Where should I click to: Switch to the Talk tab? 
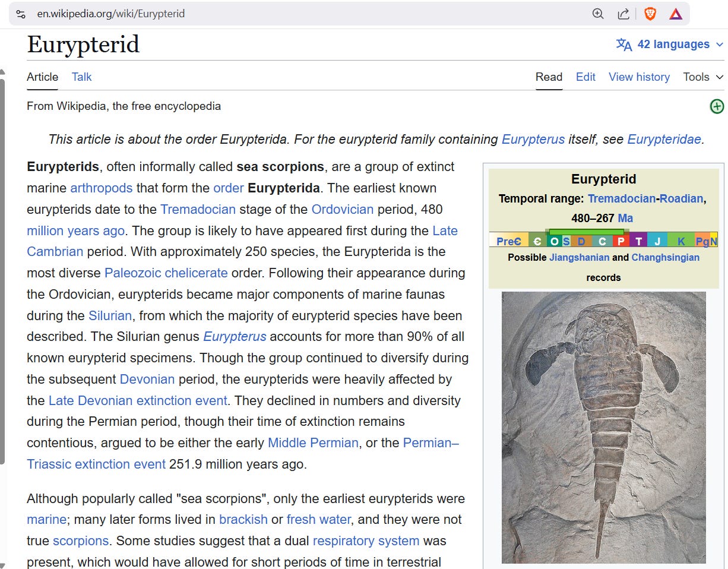(81, 77)
